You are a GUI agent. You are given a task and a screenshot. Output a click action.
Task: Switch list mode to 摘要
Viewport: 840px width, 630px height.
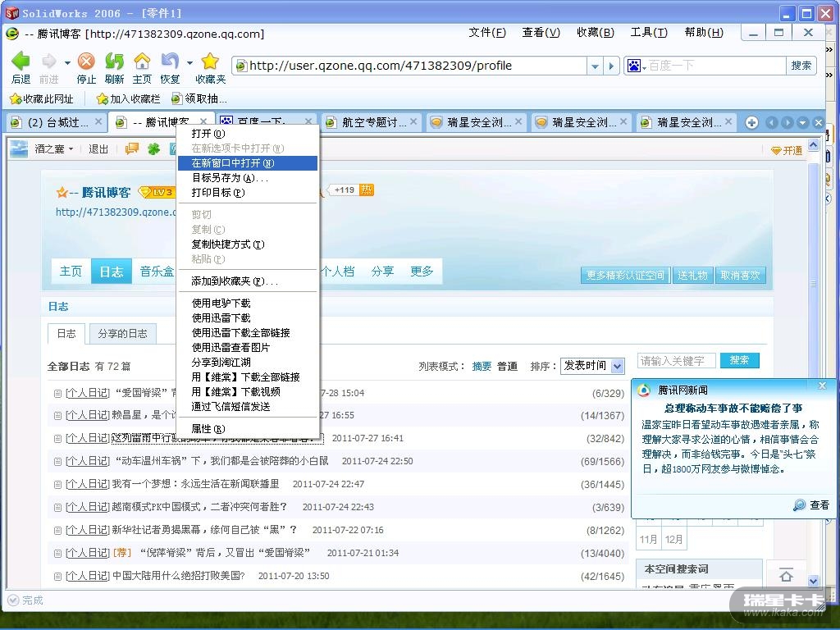tap(482, 366)
